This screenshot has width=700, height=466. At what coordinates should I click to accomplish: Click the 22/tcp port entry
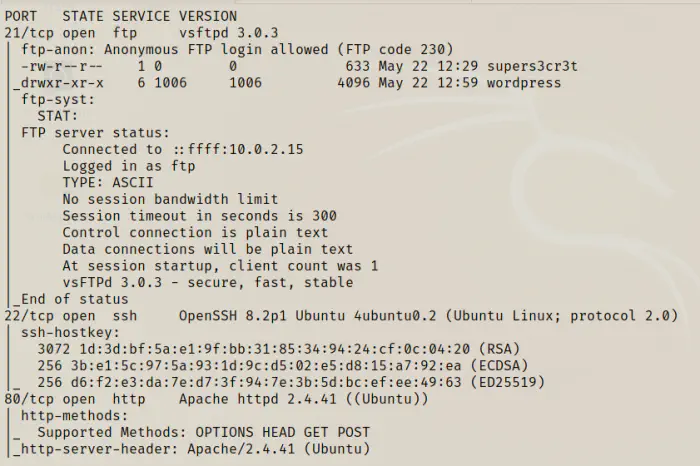[25, 316]
